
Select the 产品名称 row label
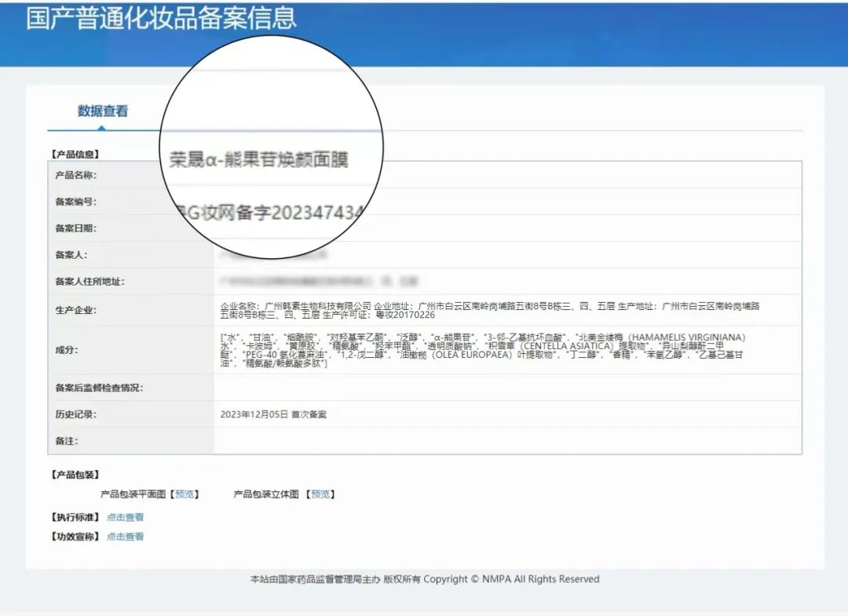[x=75, y=175]
